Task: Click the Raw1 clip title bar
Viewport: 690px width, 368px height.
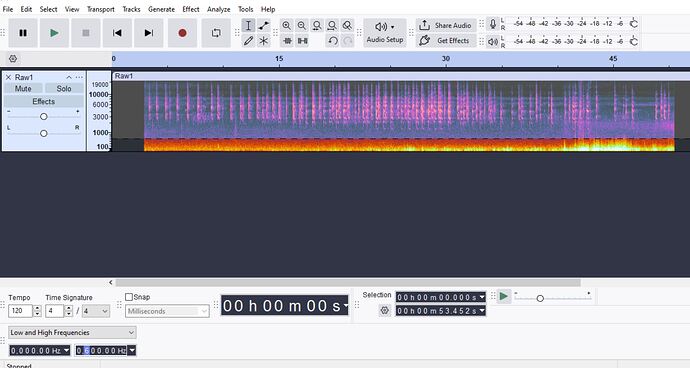Action: click(401, 76)
